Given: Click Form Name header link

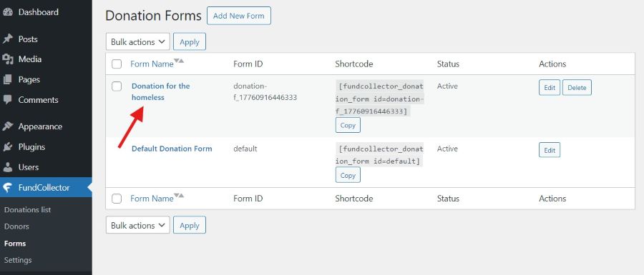Looking at the screenshot, I should point(152,64).
